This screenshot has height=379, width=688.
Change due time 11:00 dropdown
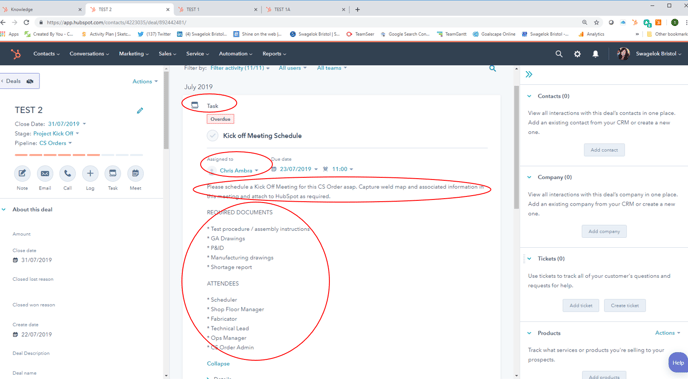[342, 169]
